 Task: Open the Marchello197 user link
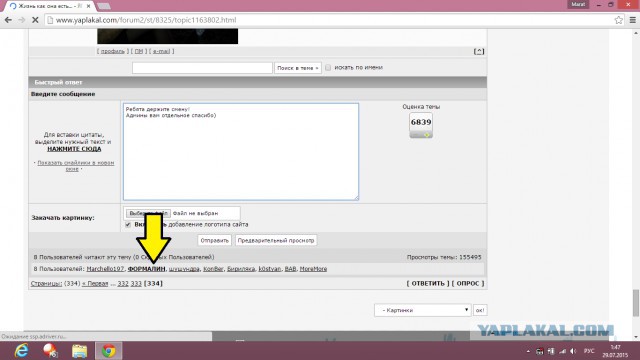[105, 269]
